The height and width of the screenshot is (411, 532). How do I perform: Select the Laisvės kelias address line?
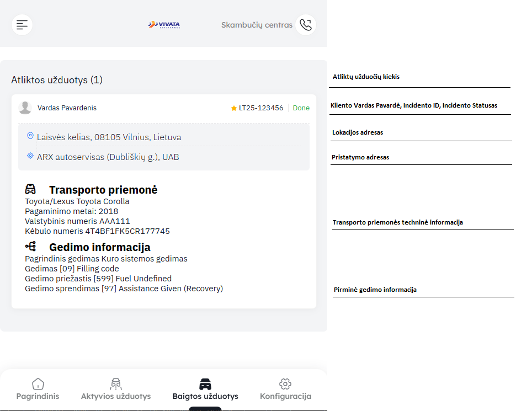pyautogui.click(x=109, y=137)
